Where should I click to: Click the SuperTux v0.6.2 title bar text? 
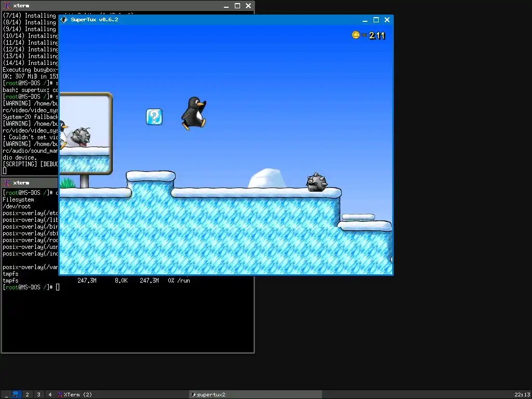pyautogui.click(x=95, y=20)
